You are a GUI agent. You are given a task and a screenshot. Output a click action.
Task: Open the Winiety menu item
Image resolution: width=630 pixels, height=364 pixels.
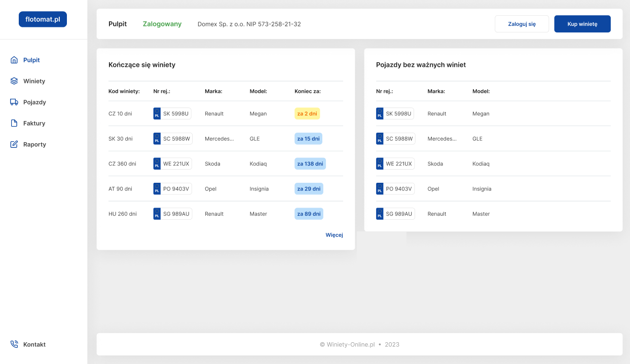click(34, 81)
